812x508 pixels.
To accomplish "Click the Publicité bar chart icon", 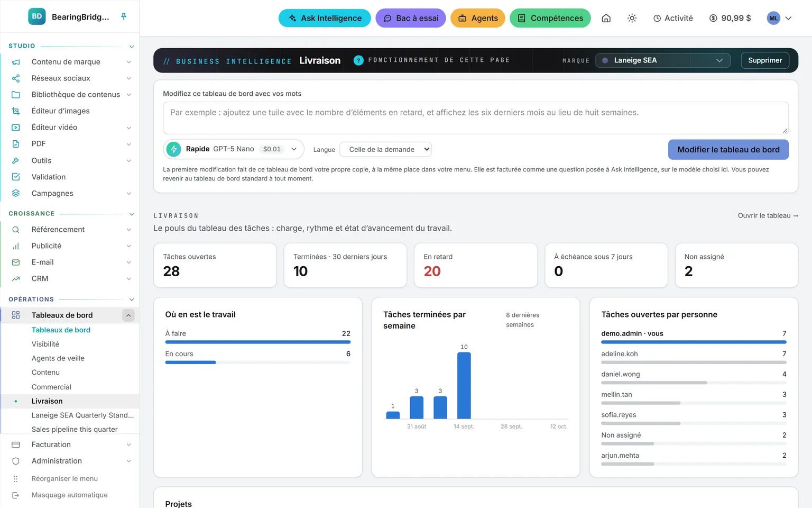I will (16, 246).
